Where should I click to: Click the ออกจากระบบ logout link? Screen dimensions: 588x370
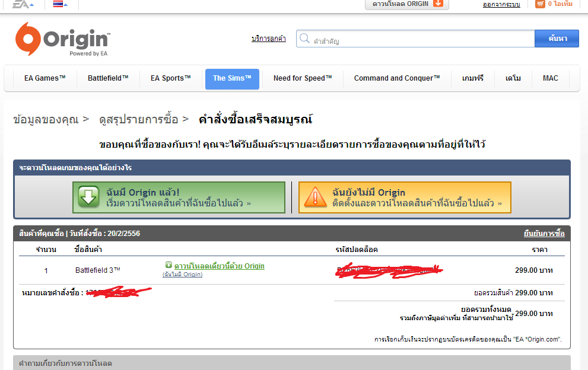501,5
